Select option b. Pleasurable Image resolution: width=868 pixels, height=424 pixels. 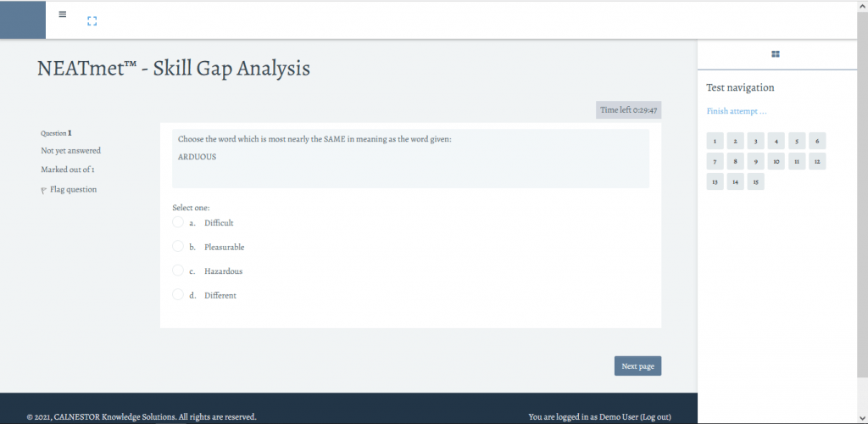pos(178,246)
